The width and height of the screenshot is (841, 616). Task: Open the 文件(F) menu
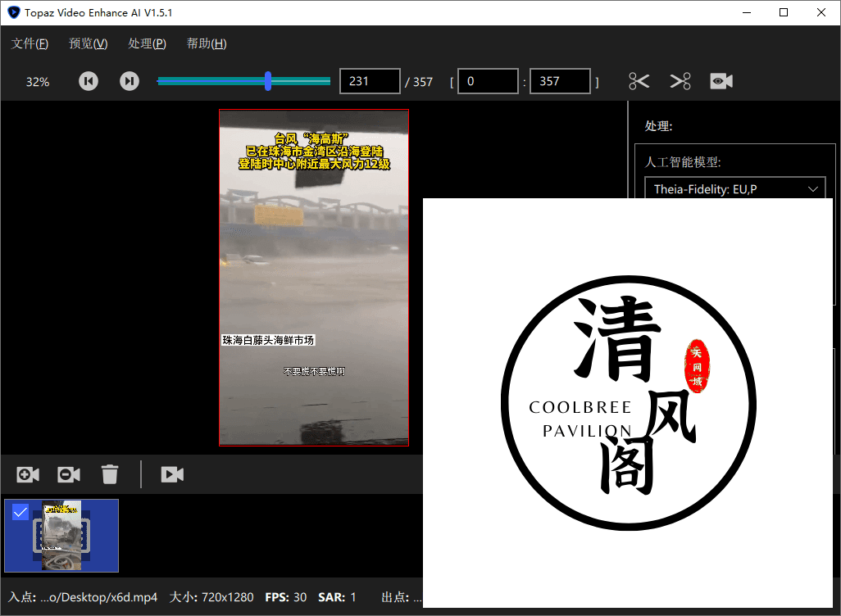[30, 43]
